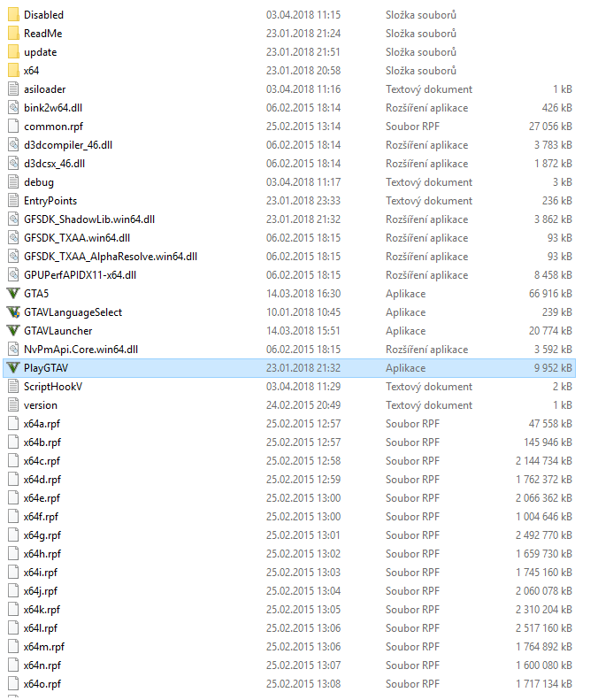Select the file name x64i.rpf
The height and width of the screenshot is (700, 598).
(41, 573)
